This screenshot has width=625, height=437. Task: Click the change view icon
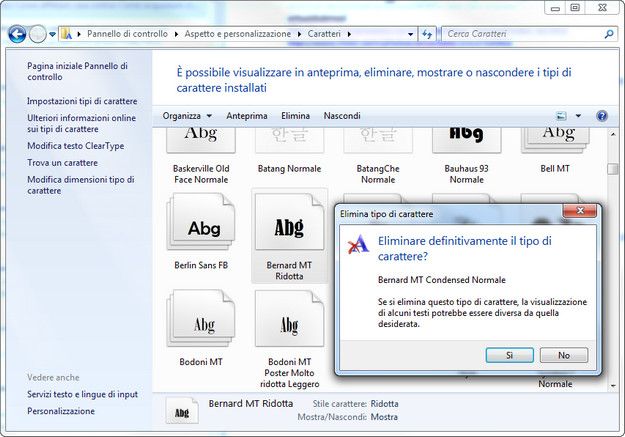(561, 116)
